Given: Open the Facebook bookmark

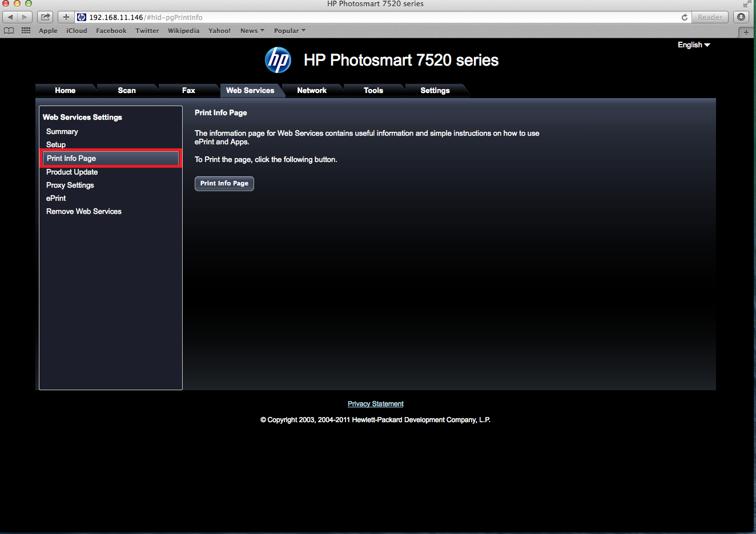Looking at the screenshot, I should tap(111, 31).
